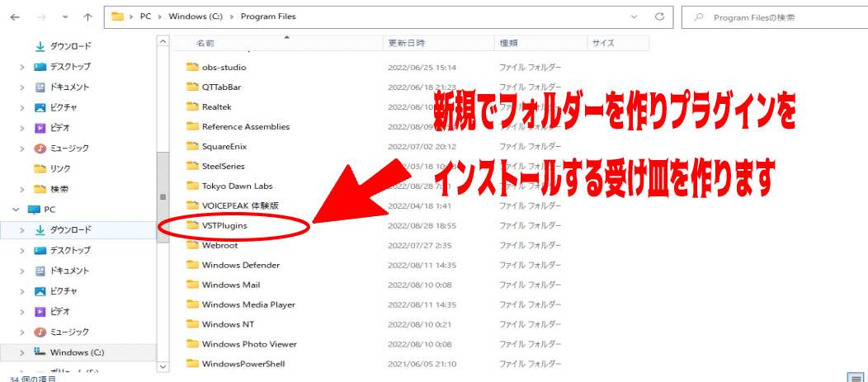Viewport: 868px width, 382px height.
Task: Select PC in the navigation pane
Action: [x=50, y=210]
